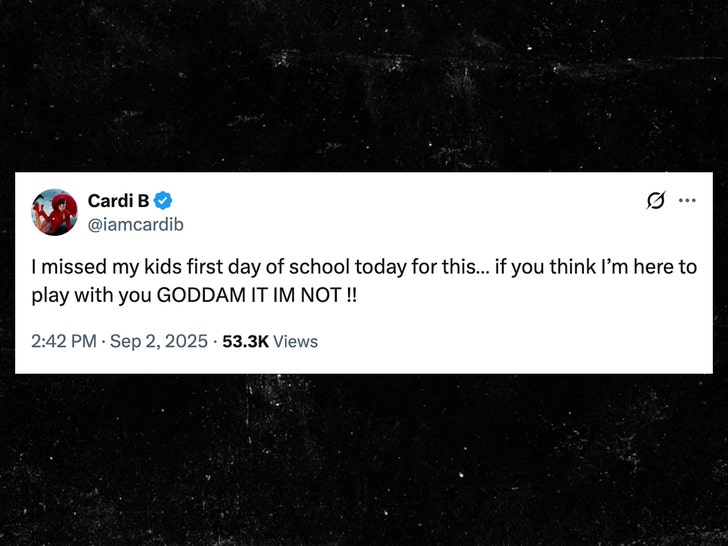Click the Grok slashed-circle icon
The width and height of the screenshot is (728, 546).
tap(656, 201)
